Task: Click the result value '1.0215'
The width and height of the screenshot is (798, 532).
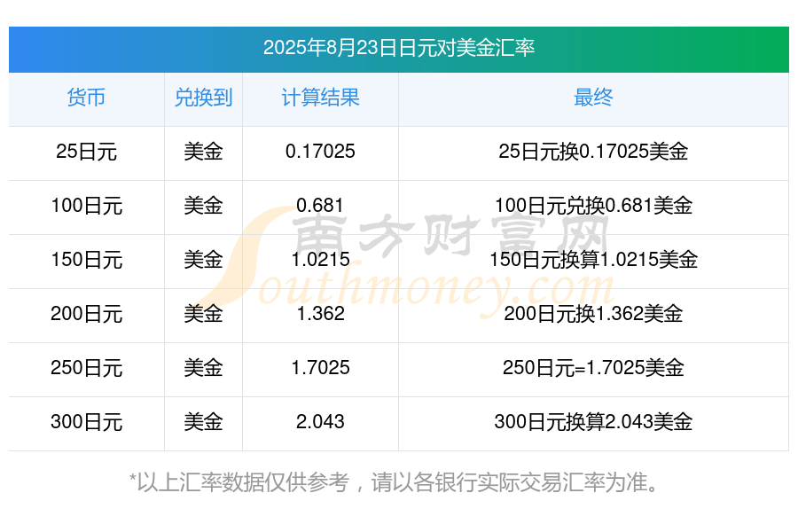Action: (x=320, y=260)
